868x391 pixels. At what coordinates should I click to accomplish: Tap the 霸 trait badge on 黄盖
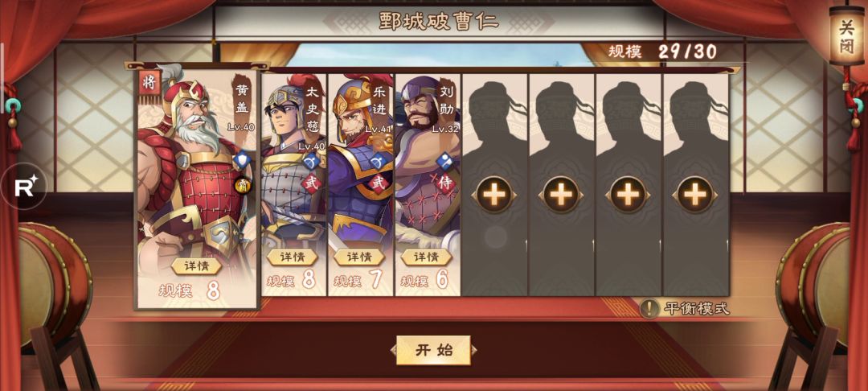[x=243, y=186]
